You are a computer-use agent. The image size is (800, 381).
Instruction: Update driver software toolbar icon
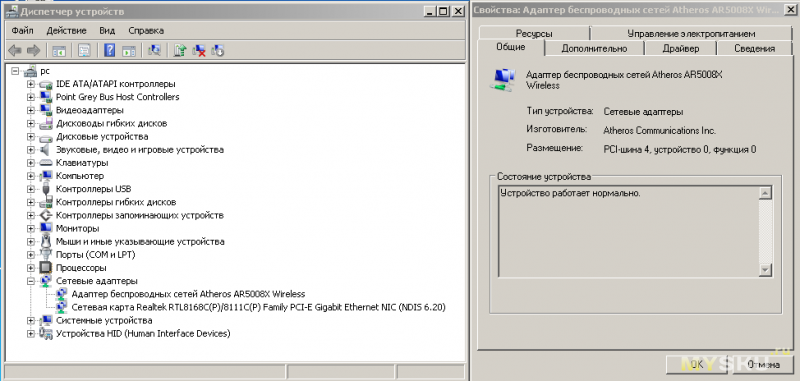click(x=180, y=50)
